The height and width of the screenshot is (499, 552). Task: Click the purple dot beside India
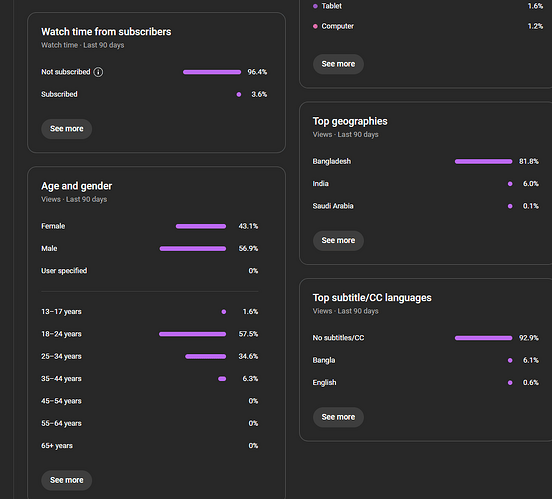[x=510, y=184]
